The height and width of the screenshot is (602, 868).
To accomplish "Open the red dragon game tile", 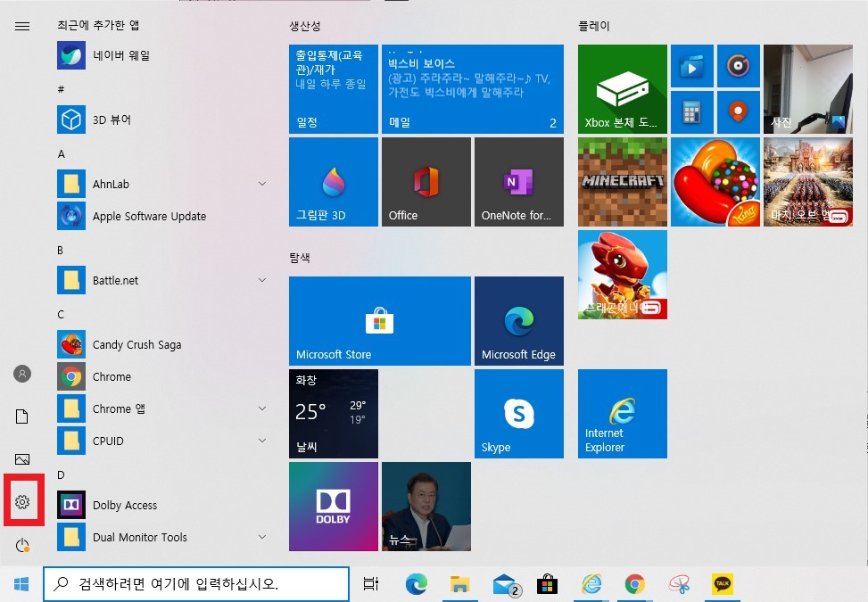I will (622, 275).
